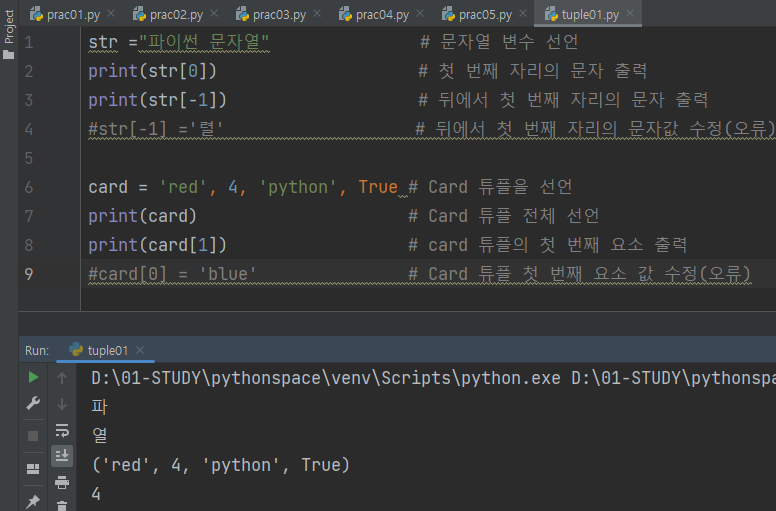
Task: Close the prac02.py tab
Action: 214,14
